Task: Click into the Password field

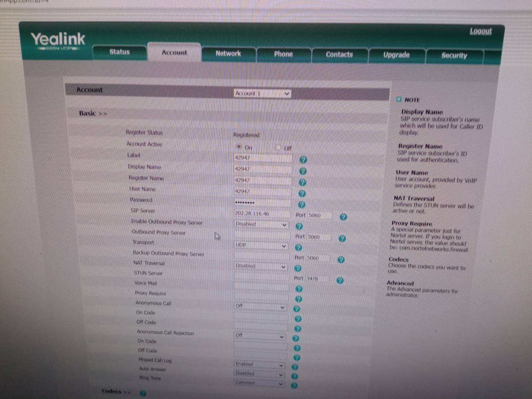Action: tap(262, 203)
